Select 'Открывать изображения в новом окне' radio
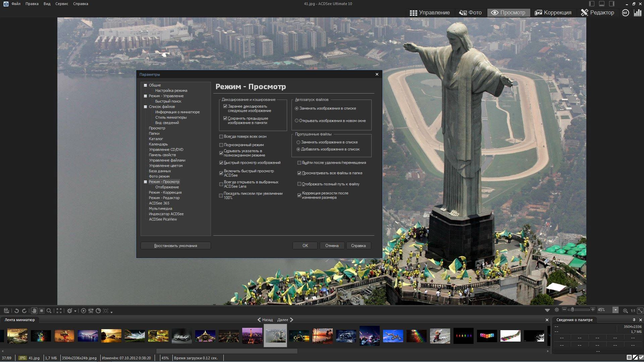The height and width of the screenshot is (362, 644). [297, 121]
